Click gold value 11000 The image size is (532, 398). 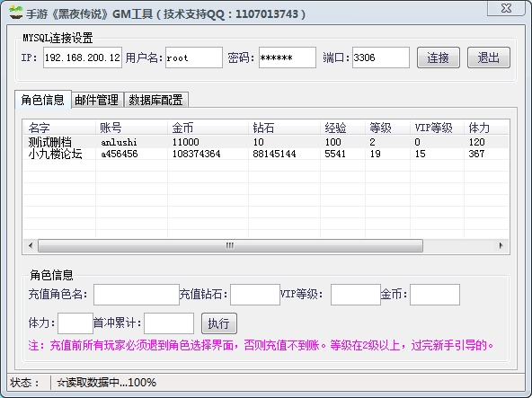pyautogui.click(x=186, y=142)
